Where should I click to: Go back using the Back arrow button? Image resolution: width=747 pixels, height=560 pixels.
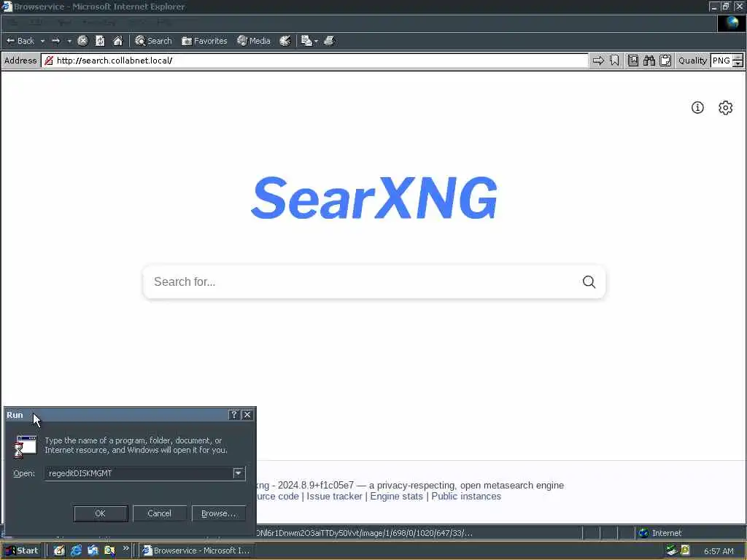coord(20,41)
